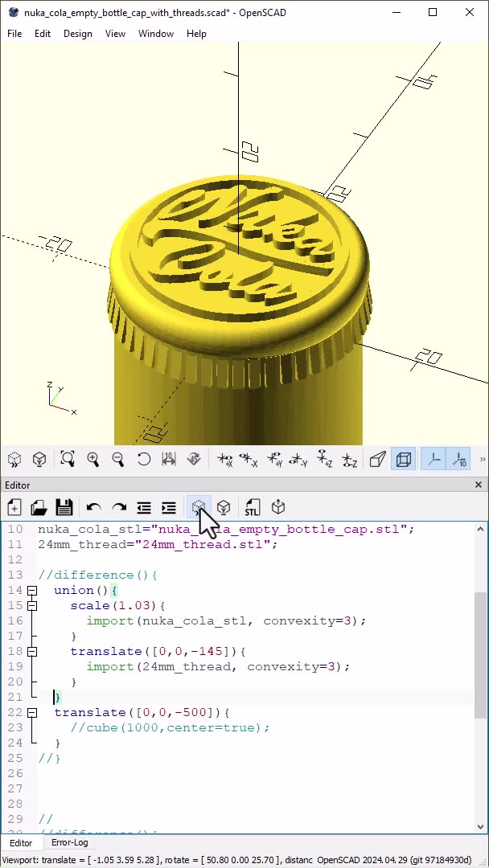
Task: Click the code editor scroll down arrow
Action: coord(481,827)
